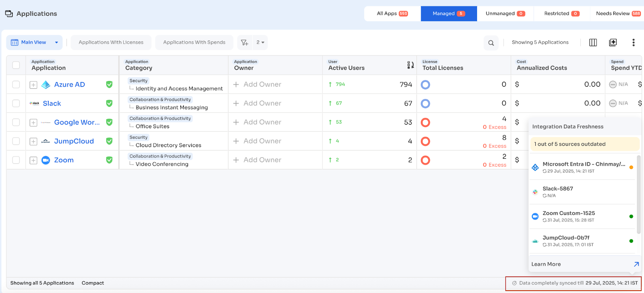Click the freshness panel vertical scrollbar
Image resolution: width=644 pixels, height=293 pixels.
click(x=638, y=194)
